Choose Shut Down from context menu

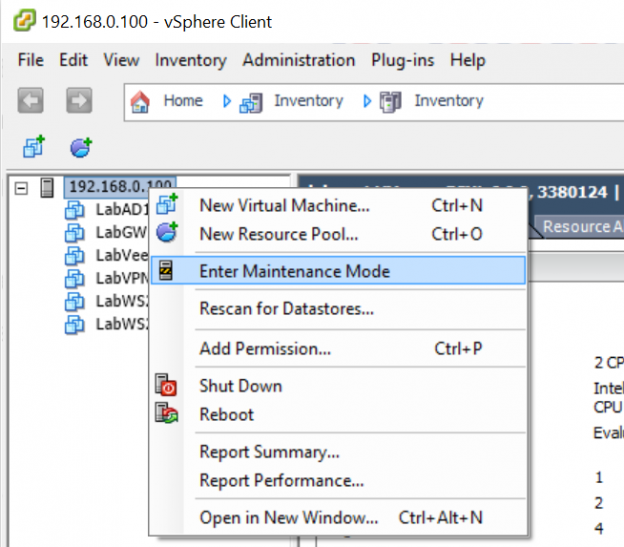[x=339, y=386]
